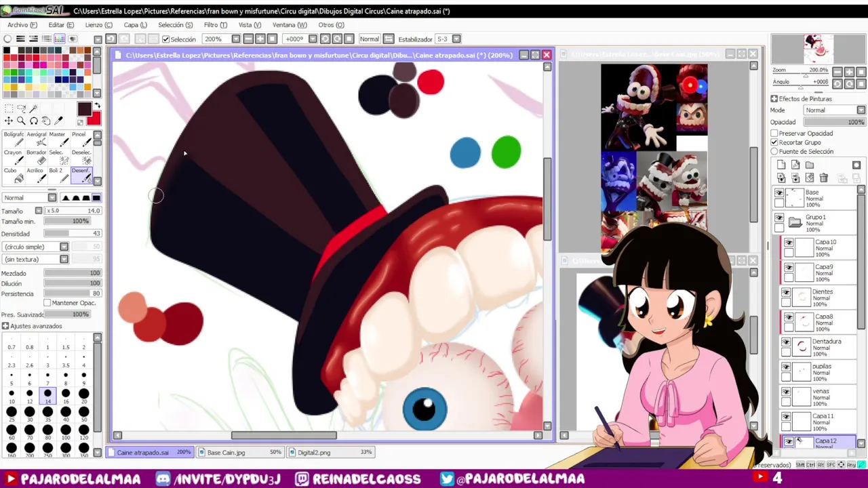Choose the Cubo bucket tool
Viewport: 868px width, 488px height.
(x=14, y=176)
